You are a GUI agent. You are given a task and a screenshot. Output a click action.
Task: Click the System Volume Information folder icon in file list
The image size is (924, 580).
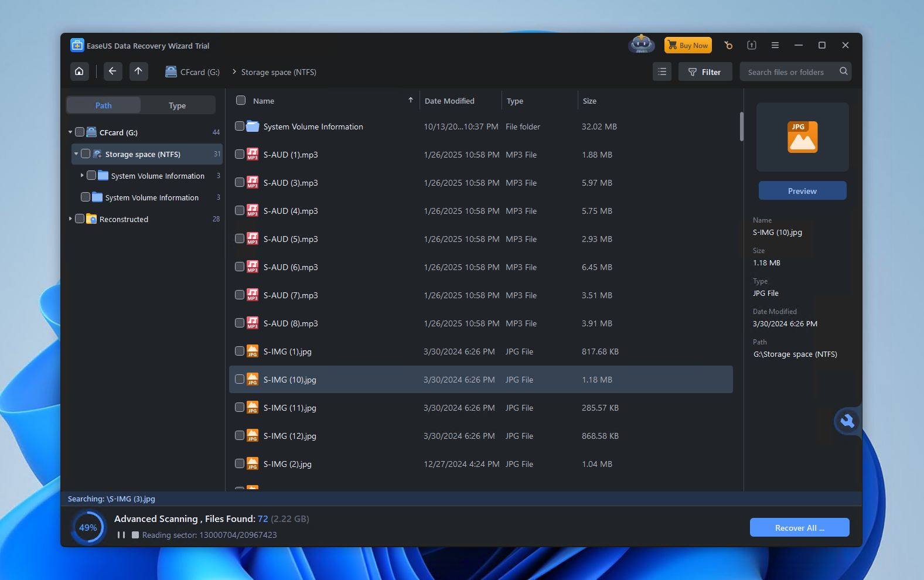[x=253, y=127]
